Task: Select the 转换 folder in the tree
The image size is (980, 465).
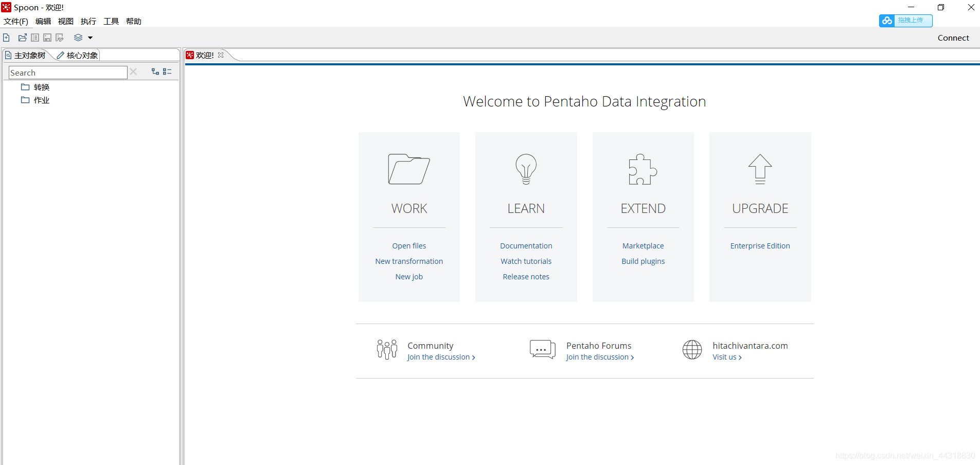Action: (35, 87)
